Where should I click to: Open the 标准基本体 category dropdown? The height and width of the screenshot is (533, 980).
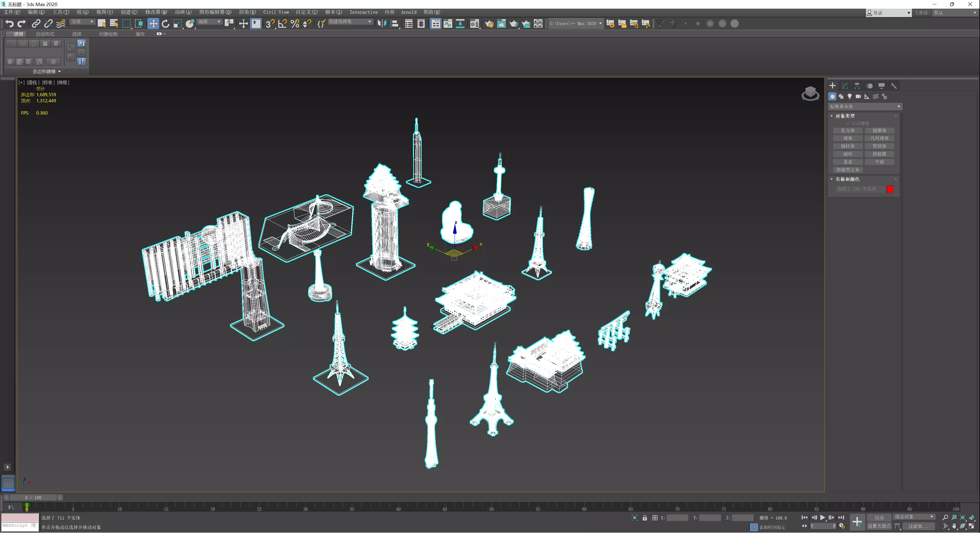[x=865, y=107]
